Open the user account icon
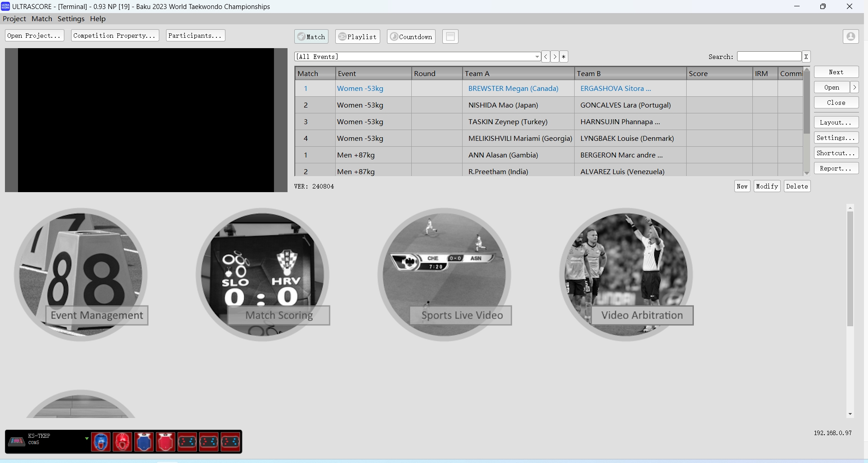Viewport: 868px width, 463px height. [x=850, y=36]
